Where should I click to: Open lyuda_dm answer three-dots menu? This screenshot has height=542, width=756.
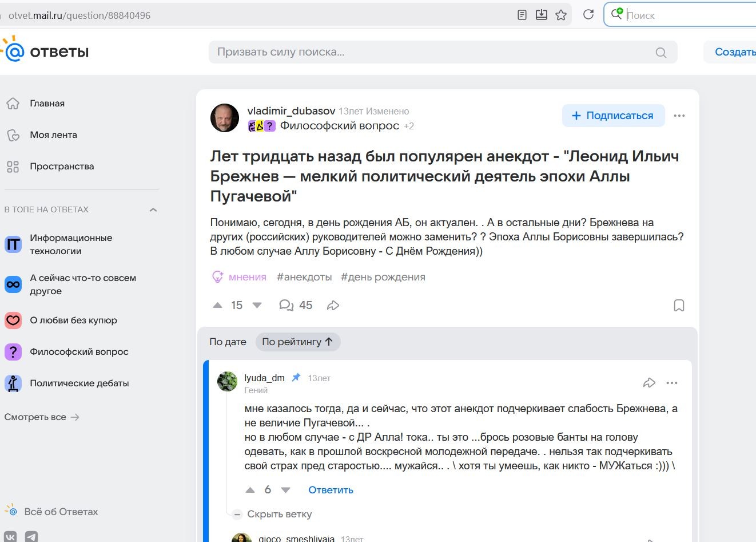672,383
